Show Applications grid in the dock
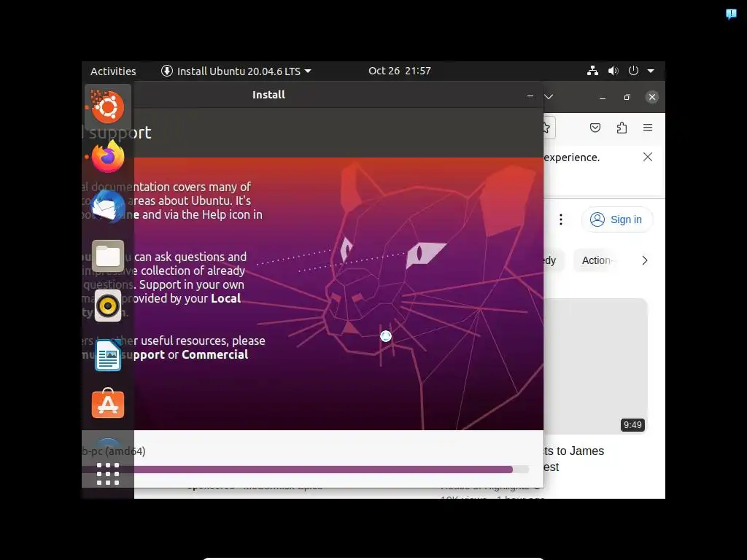747x560 pixels. (x=108, y=474)
